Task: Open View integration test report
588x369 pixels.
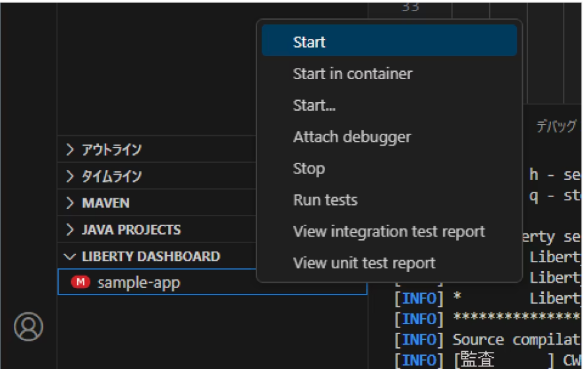Action: [x=388, y=232]
